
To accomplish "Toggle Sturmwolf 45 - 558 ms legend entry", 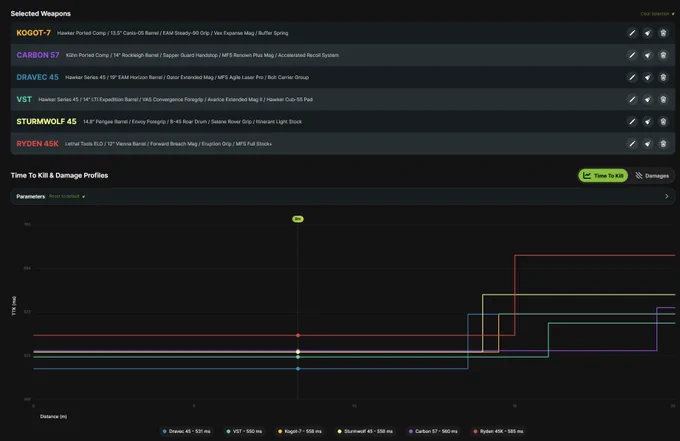I will coord(365,431).
